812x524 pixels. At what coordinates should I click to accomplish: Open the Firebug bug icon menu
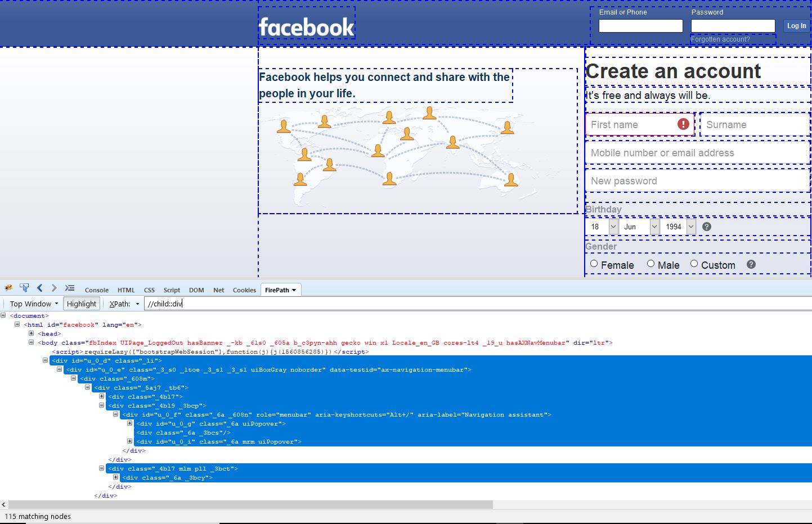pos(8,288)
